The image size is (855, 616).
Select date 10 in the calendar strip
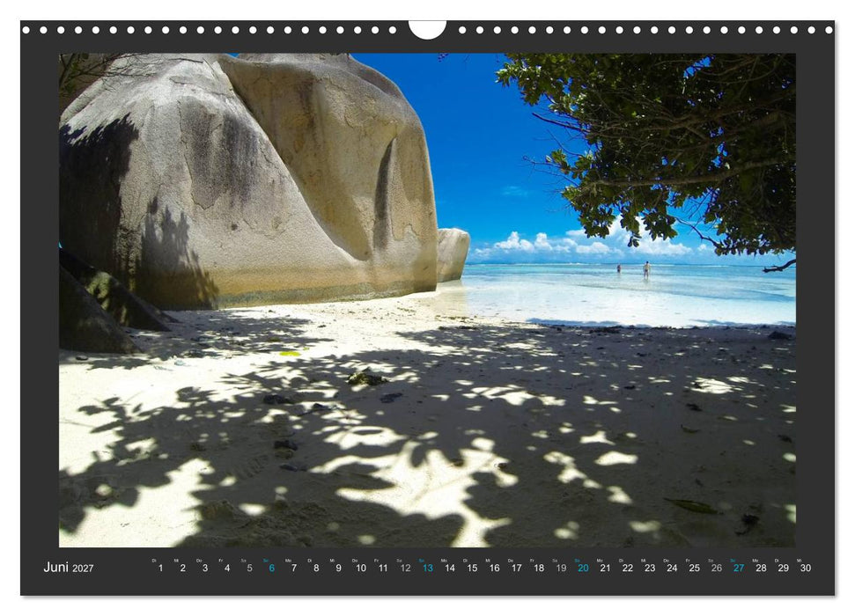point(361,568)
